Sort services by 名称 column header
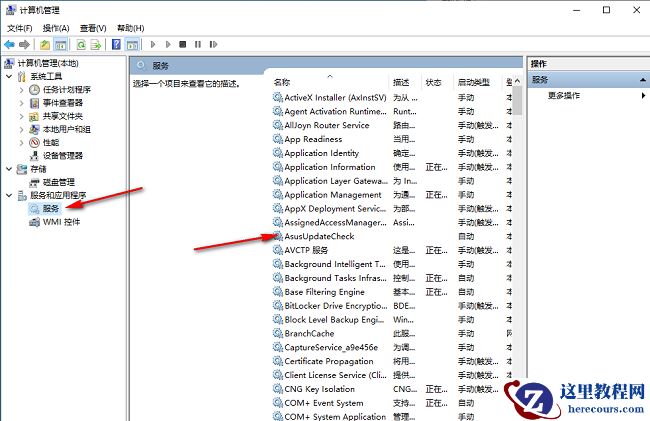The height and width of the screenshot is (421, 650). click(330, 82)
